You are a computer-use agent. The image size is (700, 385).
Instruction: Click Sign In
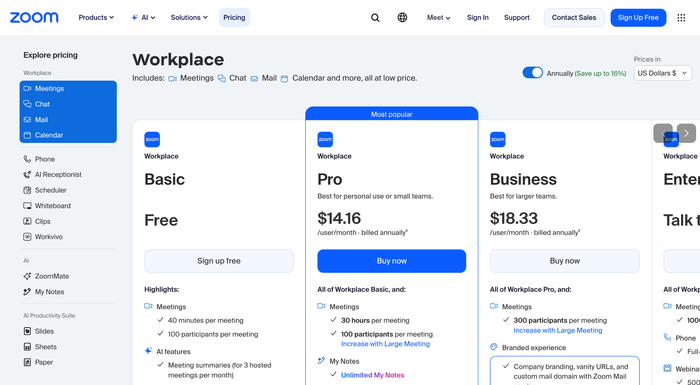[478, 17]
